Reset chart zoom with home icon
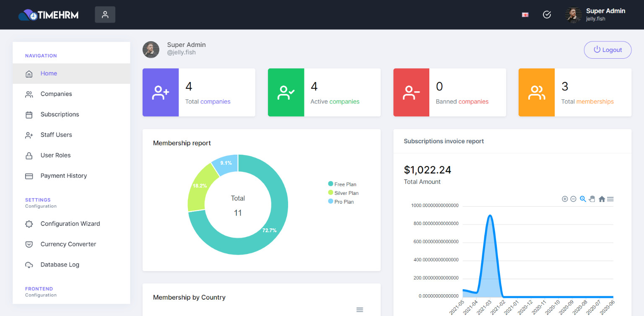 click(602, 199)
